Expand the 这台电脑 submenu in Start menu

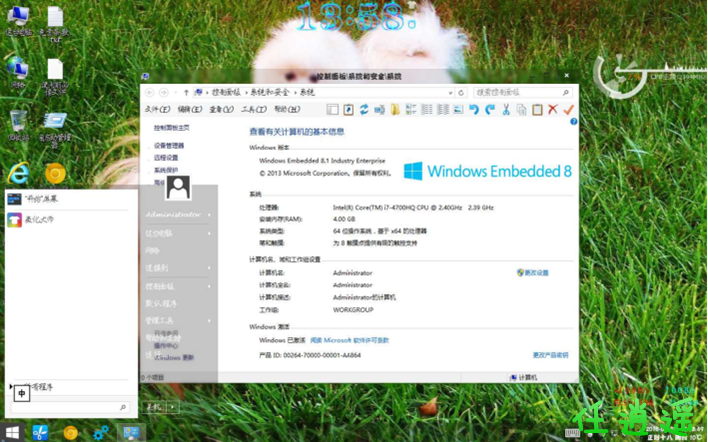209,233
